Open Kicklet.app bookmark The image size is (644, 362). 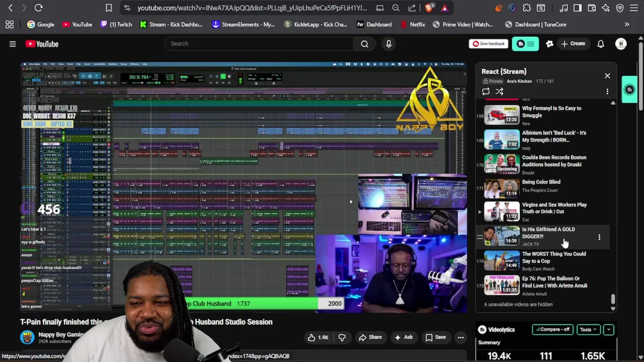(315, 24)
